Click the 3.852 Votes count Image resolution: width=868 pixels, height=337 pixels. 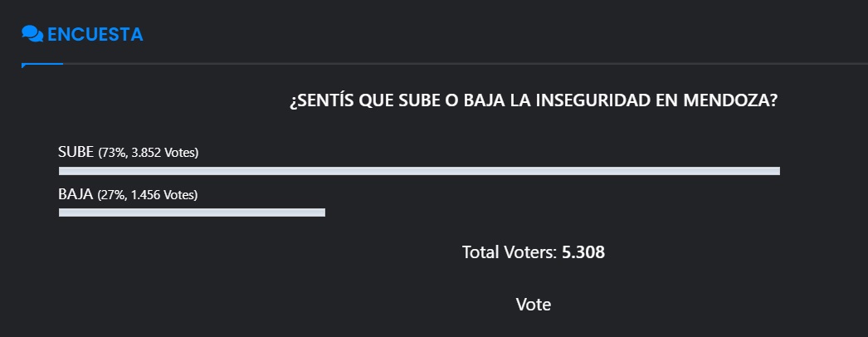click(x=163, y=154)
